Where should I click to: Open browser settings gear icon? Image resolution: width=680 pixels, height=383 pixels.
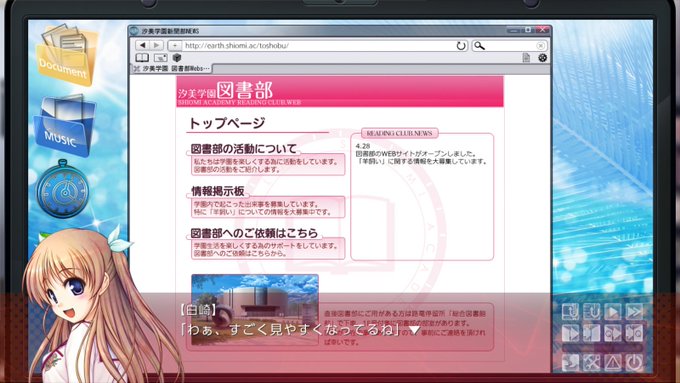(543, 58)
